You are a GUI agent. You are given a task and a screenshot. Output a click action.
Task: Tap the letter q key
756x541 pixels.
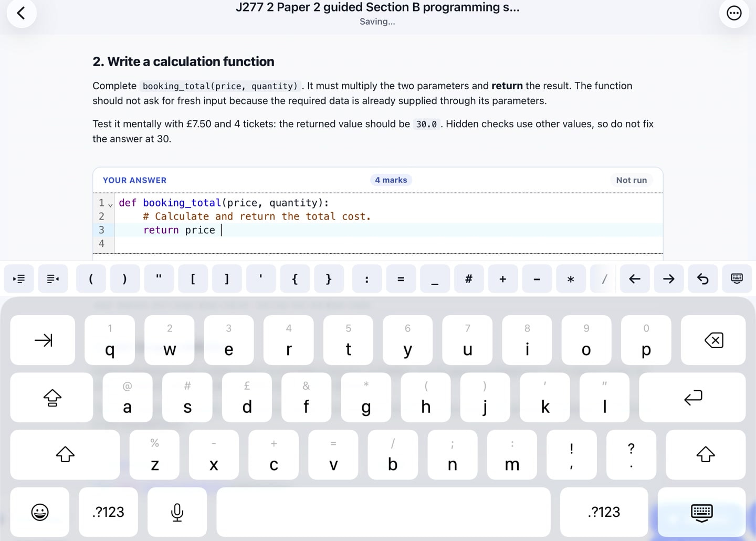pyautogui.click(x=110, y=340)
